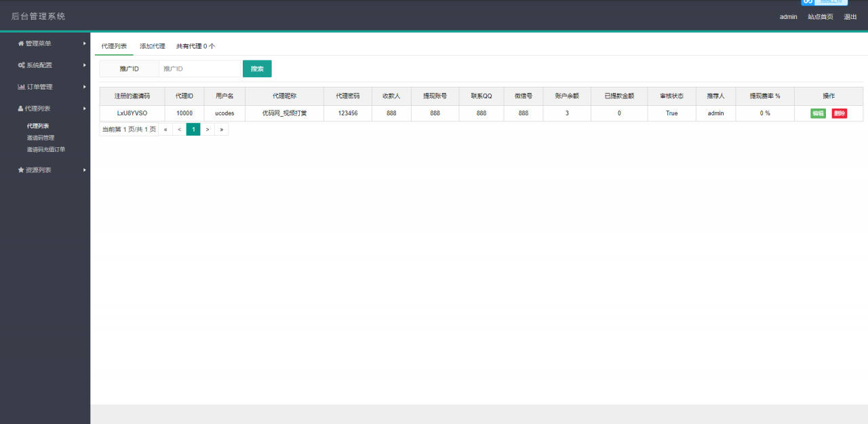Go to previous page with < button
The image size is (868, 424).
tap(180, 130)
